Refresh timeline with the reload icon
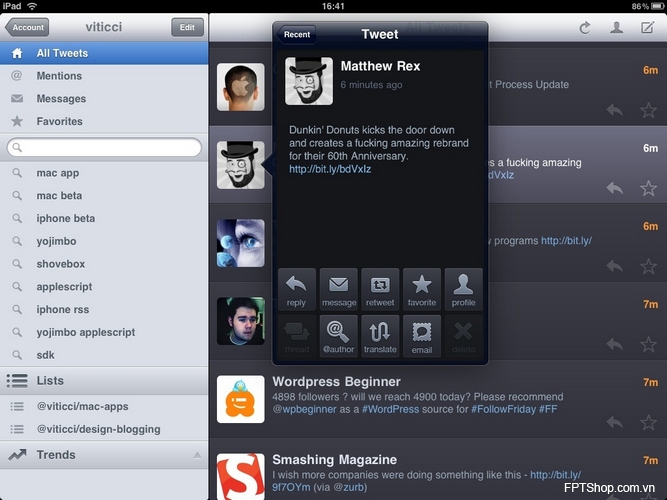 [585, 28]
